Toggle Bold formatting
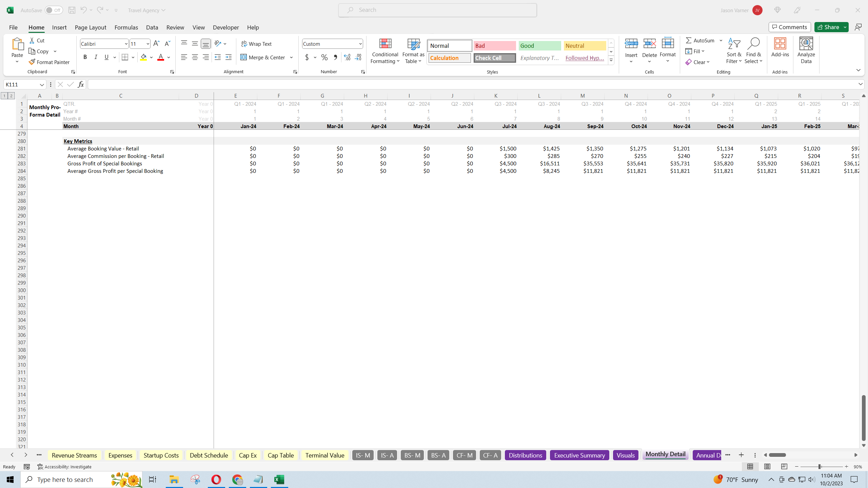 pos(85,57)
